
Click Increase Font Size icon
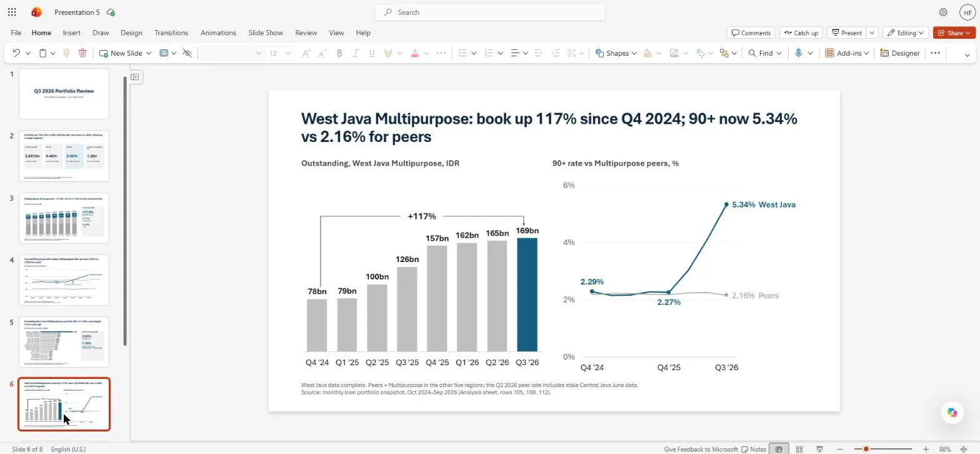[306, 53]
